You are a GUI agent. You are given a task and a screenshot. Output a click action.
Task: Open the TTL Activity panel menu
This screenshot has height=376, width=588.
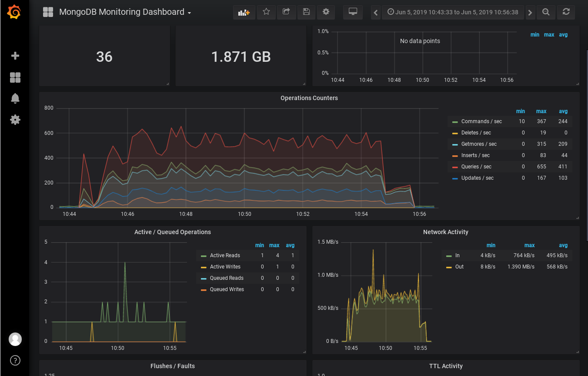pos(446,366)
